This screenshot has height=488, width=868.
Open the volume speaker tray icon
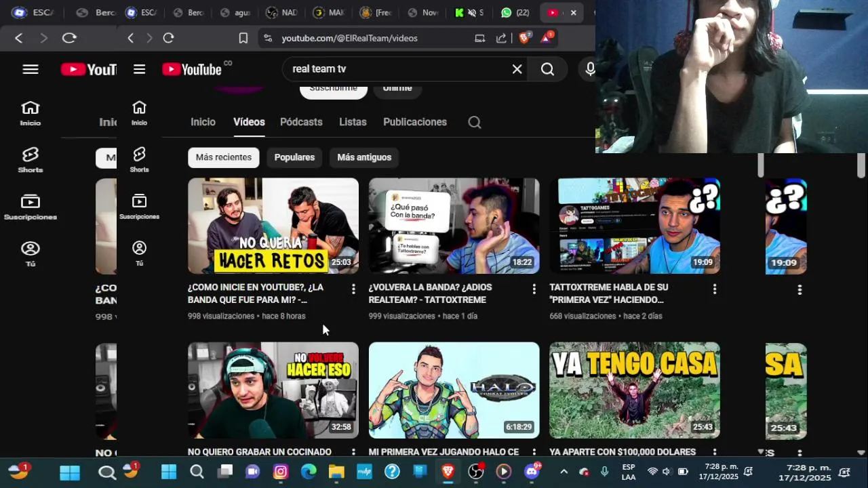[667, 472]
